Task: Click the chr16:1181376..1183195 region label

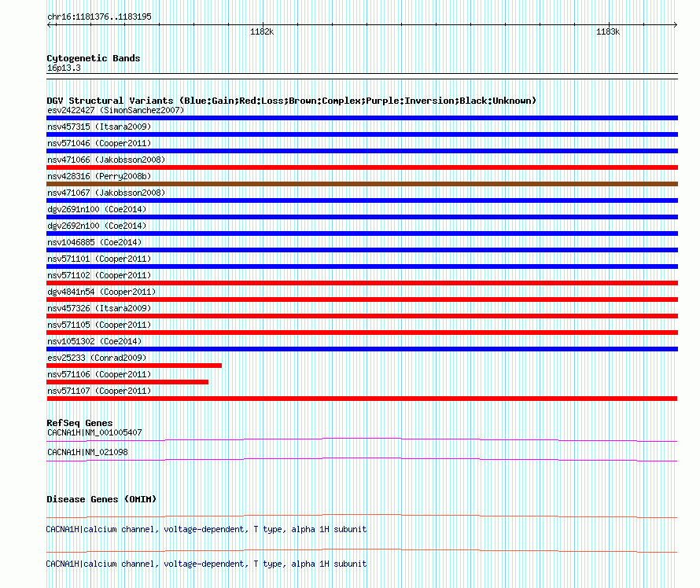Action: point(99,17)
